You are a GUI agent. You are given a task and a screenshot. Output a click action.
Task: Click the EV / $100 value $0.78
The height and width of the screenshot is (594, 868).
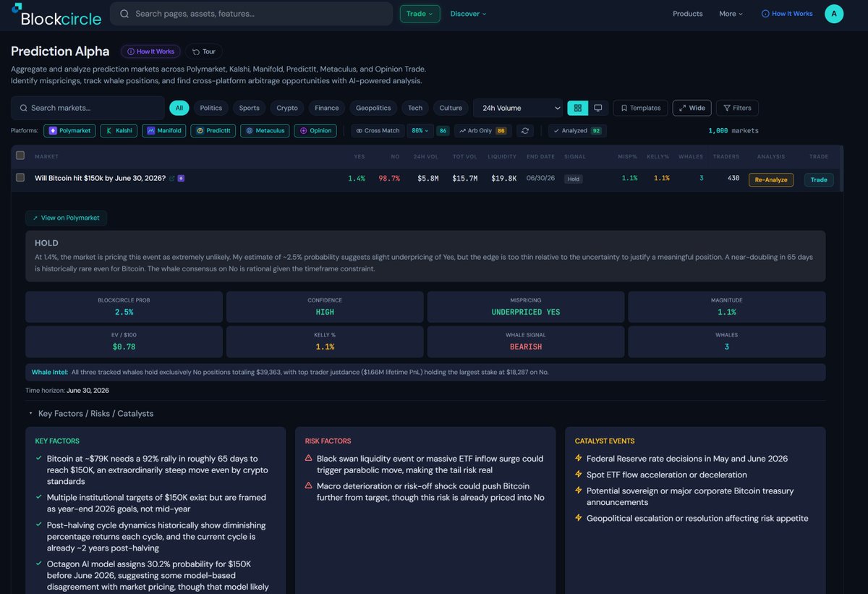(124, 347)
